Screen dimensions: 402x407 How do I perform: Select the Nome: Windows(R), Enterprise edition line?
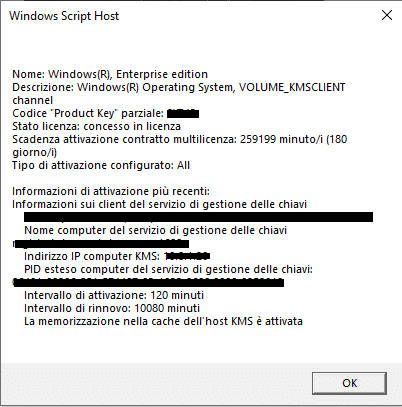[x=110, y=74]
